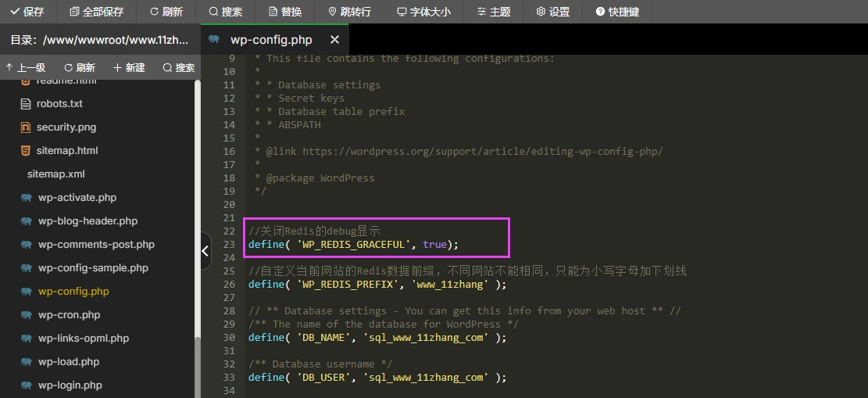Viewport: 868px width, 398px height.
Task: Close the wp-config.php tab
Action: (x=334, y=40)
